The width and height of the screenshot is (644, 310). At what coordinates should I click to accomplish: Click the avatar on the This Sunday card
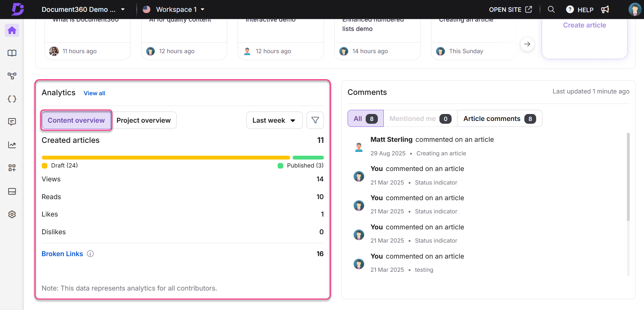click(x=440, y=51)
